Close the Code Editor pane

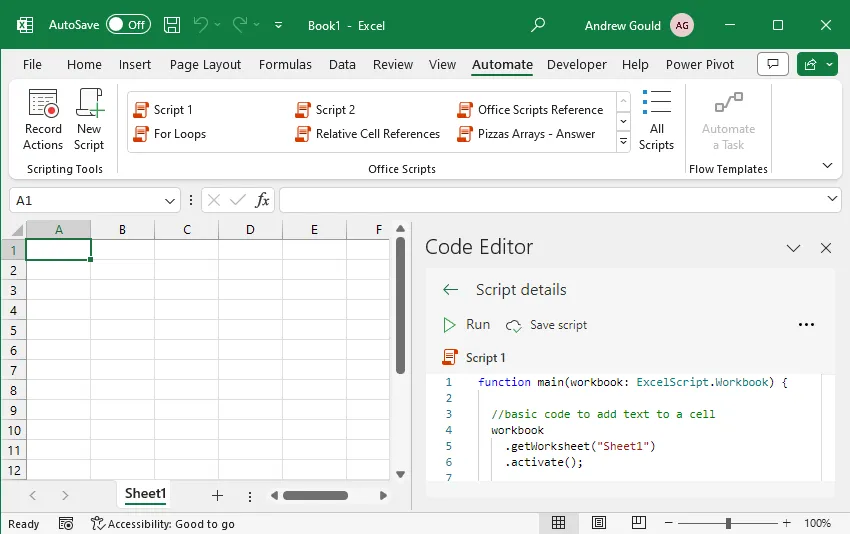tap(826, 248)
